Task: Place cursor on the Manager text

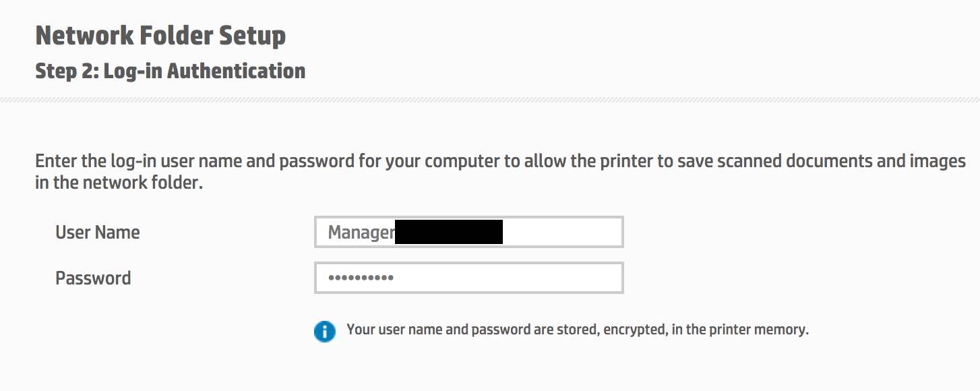Action: pos(361,233)
